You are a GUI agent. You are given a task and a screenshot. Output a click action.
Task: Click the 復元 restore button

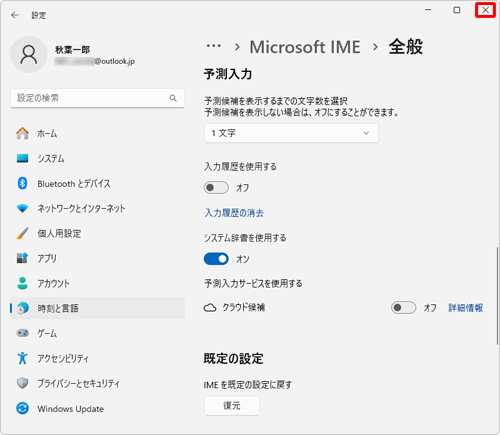(x=232, y=406)
